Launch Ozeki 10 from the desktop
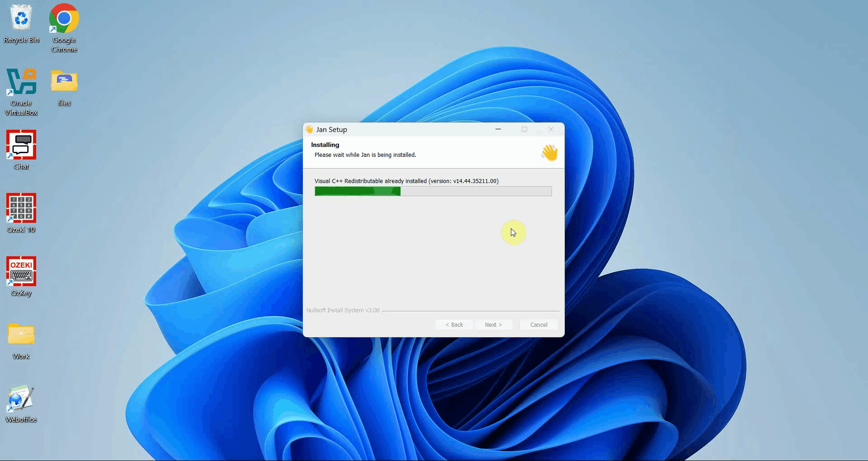Viewport: 868px width, 461px height. tap(21, 209)
